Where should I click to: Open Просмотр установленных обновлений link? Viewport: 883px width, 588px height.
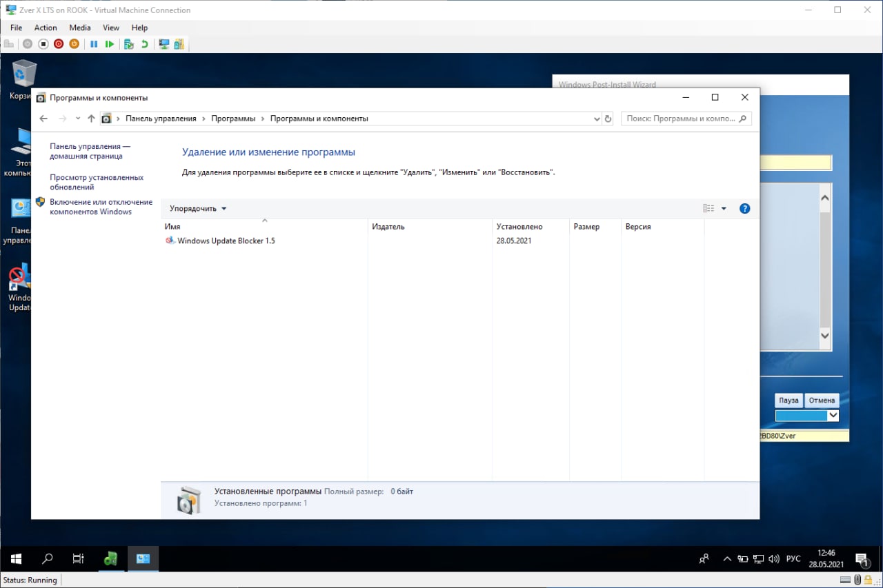tap(97, 182)
